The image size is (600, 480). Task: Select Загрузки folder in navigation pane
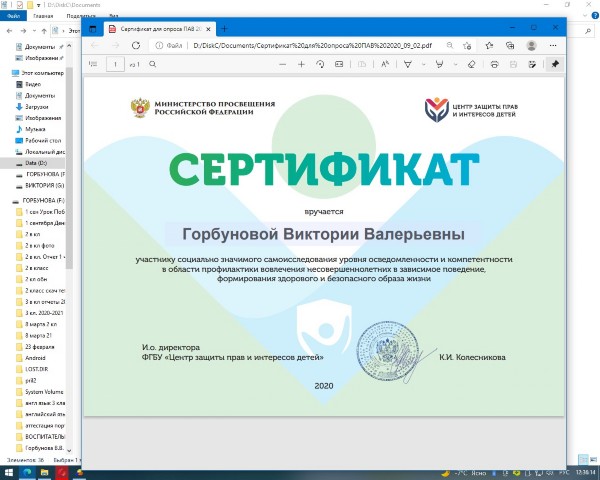click(36, 106)
